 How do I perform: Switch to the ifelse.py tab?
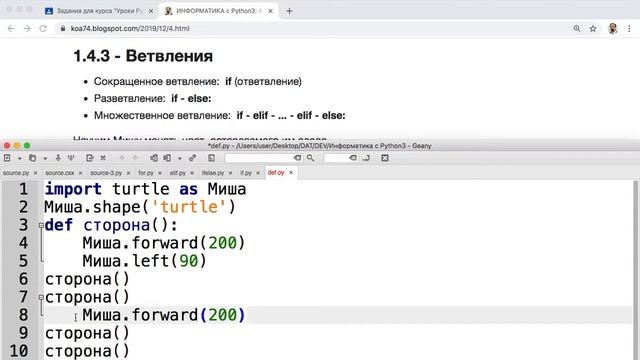pyautogui.click(x=213, y=173)
